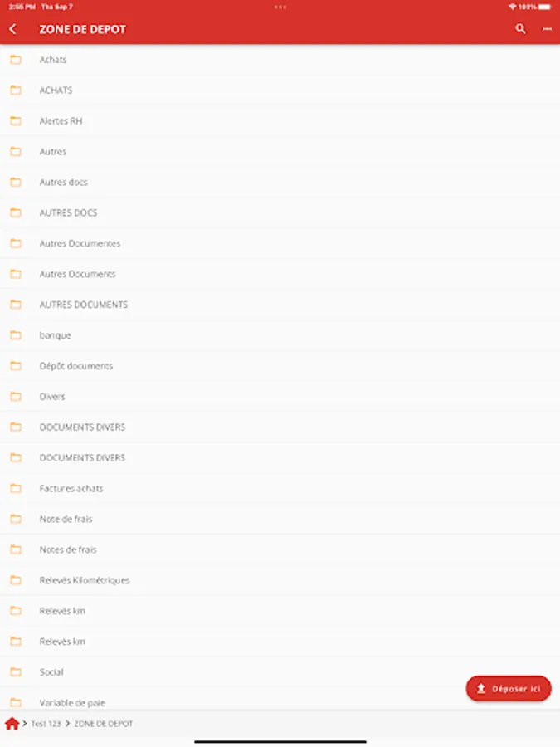Open the search magnifier icon
This screenshot has width=560, height=747.
520,29
